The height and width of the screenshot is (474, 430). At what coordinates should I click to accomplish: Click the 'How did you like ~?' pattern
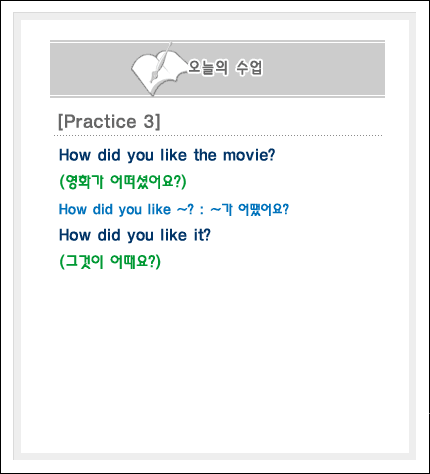click(126, 210)
